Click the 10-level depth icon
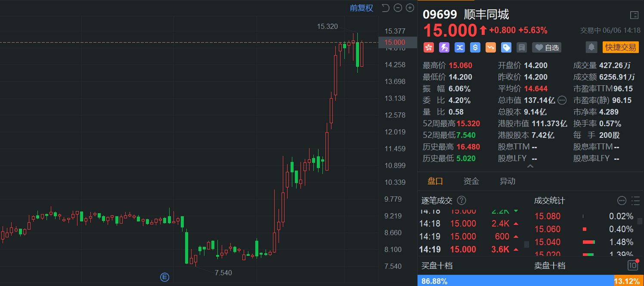 [633, 265]
